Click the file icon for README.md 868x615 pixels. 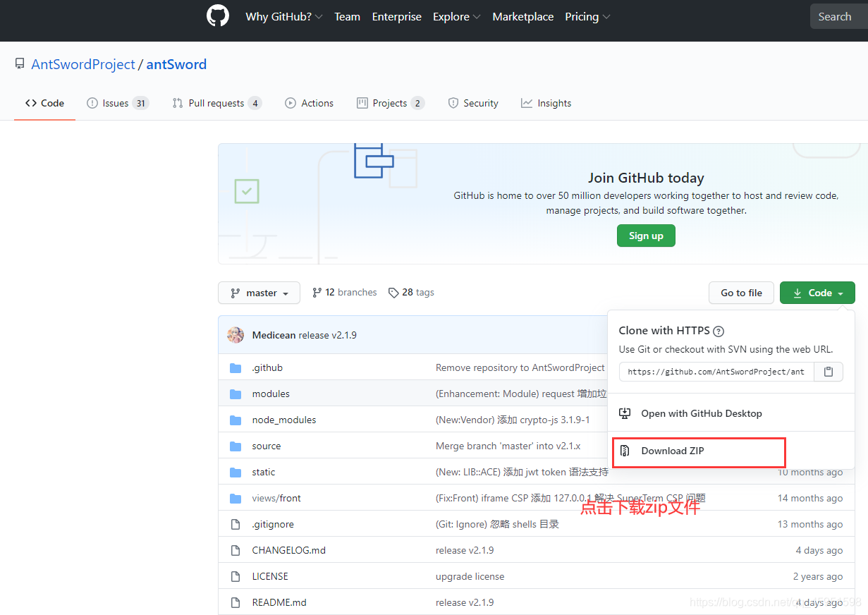click(x=236, y=602)
